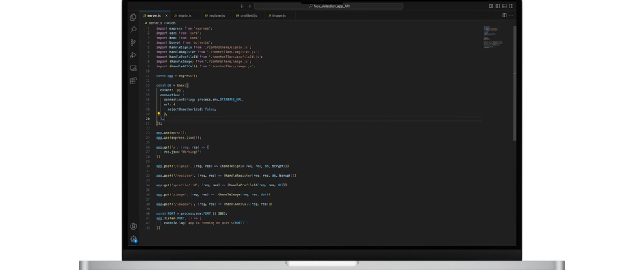Click the console.log running on port line

(206, 223)
